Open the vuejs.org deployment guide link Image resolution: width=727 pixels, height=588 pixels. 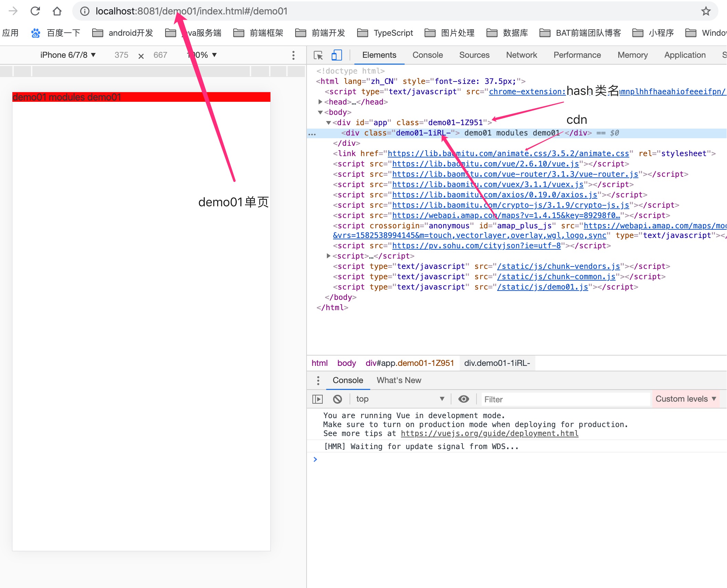(x=489, y=433)
